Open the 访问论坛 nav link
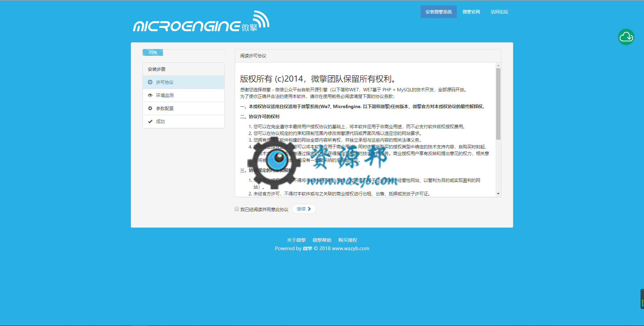The image size is (644, 326). coord(499,12)
